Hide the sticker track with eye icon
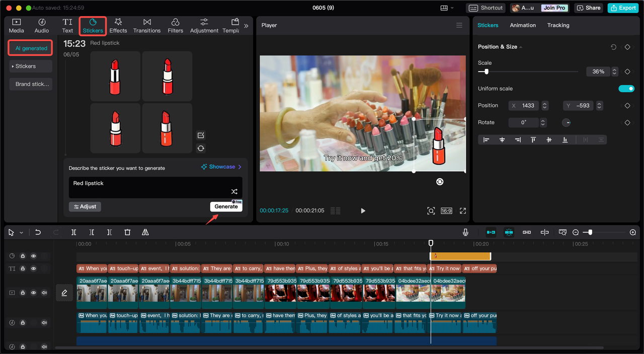Image resolution: width=644 pixels, height=354 pixels. (x=34, y=256)
